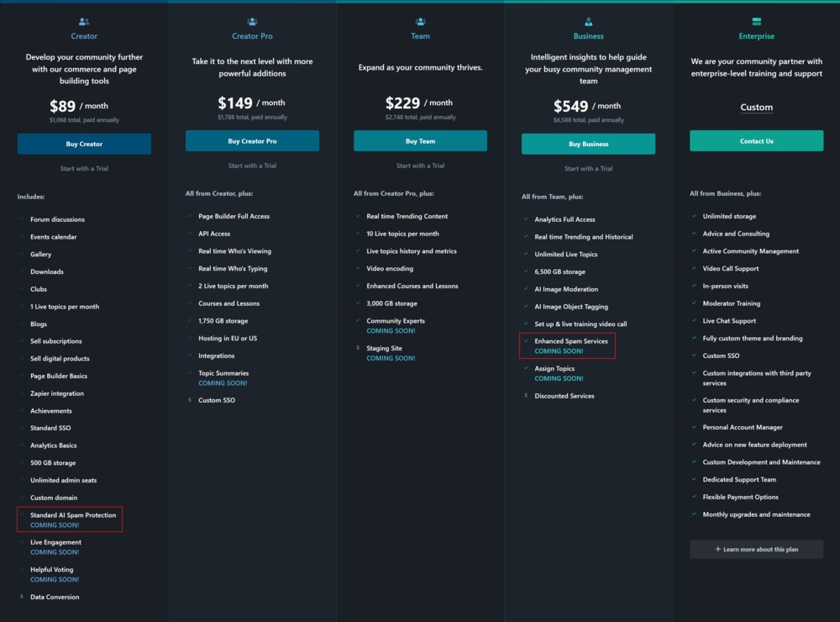This screenshot has height=622, width=840.
Task: Click the Buy Creator Pro button
Action: tap(252, 141)
